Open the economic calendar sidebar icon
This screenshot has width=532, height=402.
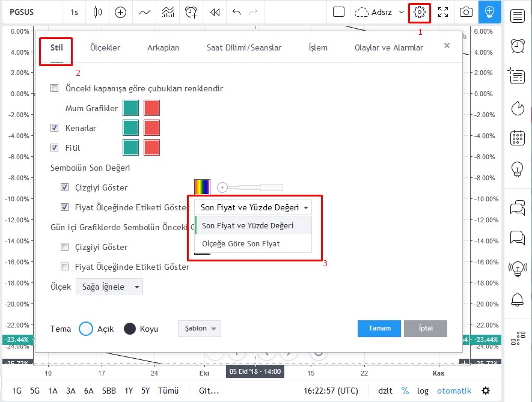[518, 138]
